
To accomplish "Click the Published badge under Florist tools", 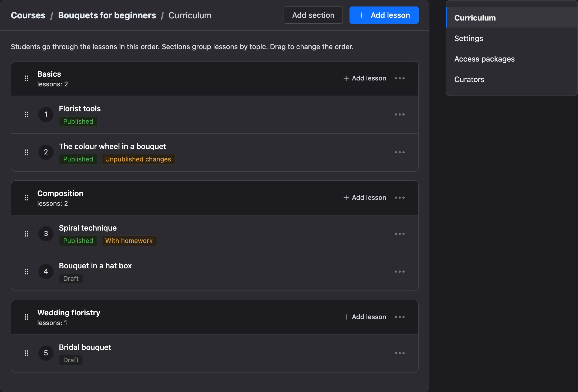I will click(x=78, y=121).
